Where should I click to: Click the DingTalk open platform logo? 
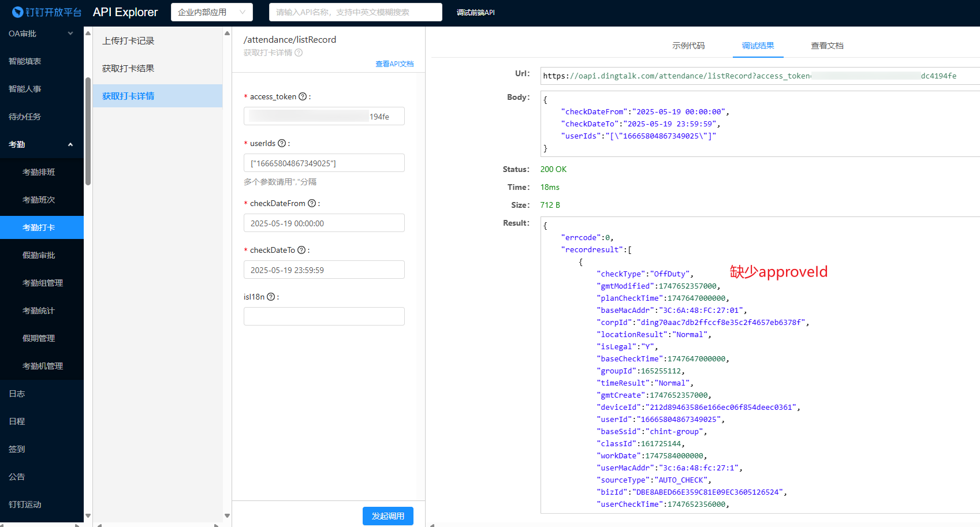47,12
